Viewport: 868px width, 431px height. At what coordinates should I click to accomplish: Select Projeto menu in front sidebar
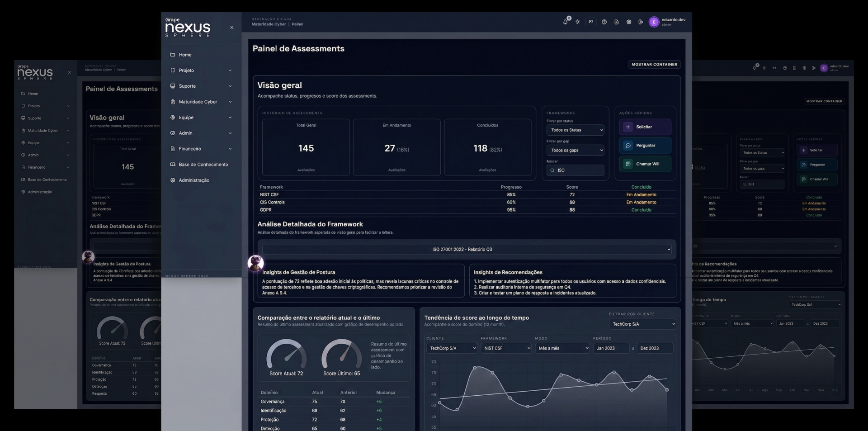186,71
